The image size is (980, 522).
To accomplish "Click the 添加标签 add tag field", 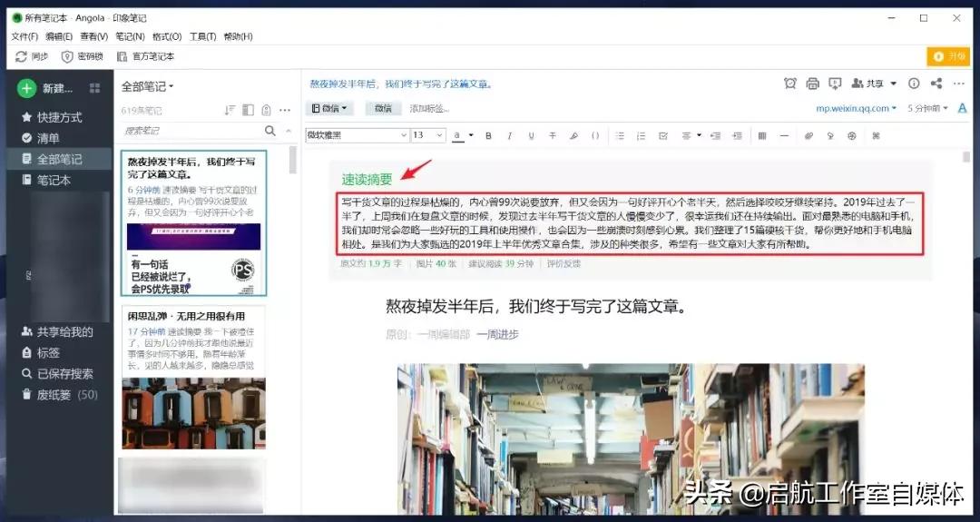I will [x=429, y=108].
